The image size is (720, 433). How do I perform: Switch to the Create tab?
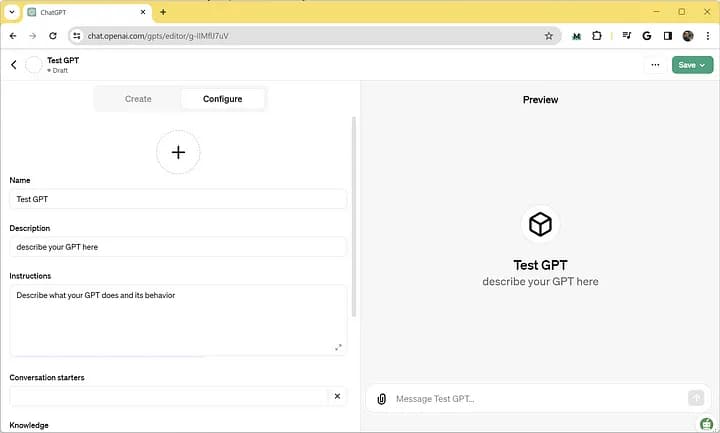(138, 99)
